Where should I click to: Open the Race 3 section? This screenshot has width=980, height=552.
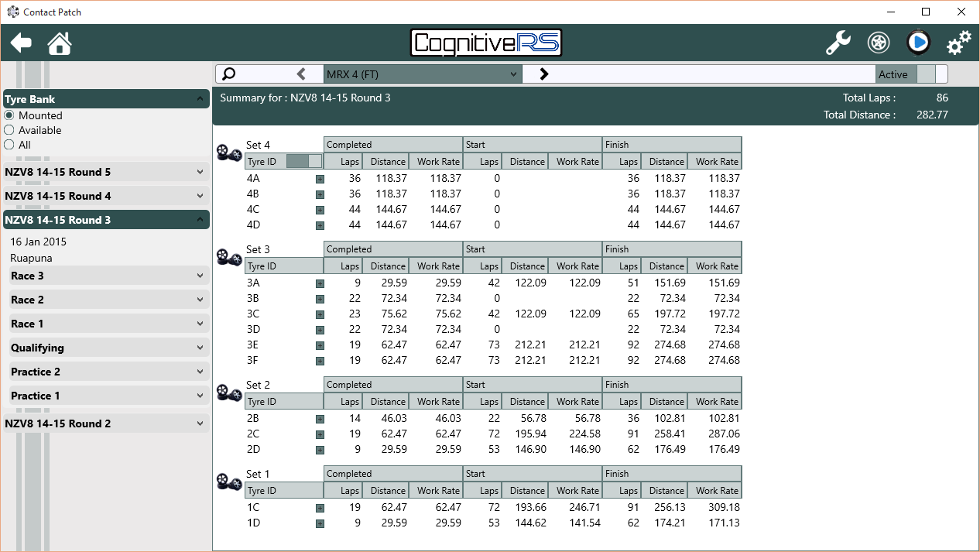coord(108,276)
